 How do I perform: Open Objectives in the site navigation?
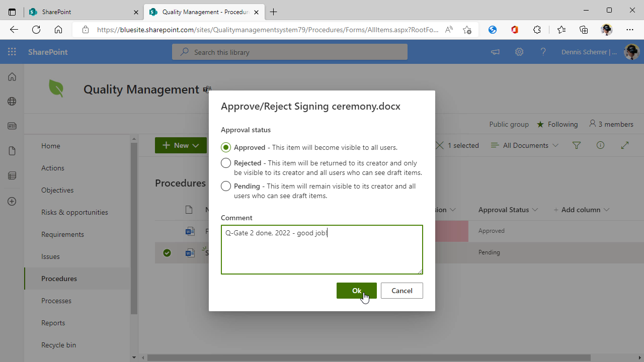click(57, 190)
